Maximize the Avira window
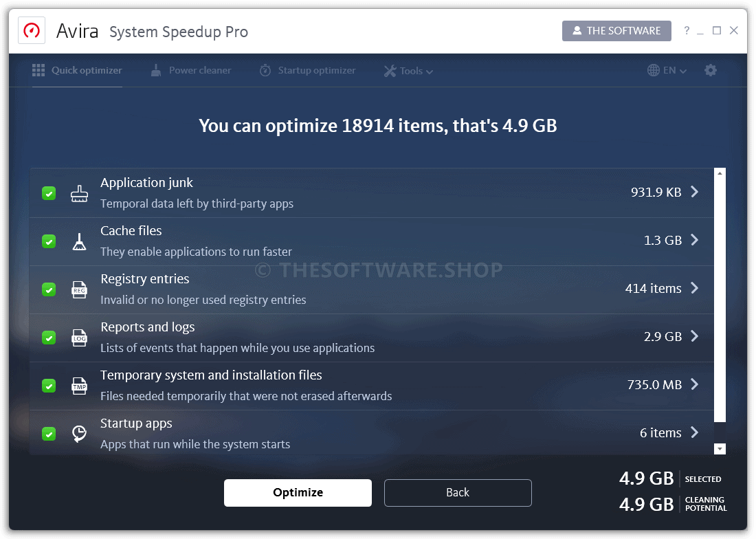The height and width of the screenshot is (539, 756). pyautogui.click(x=717, y=30)
